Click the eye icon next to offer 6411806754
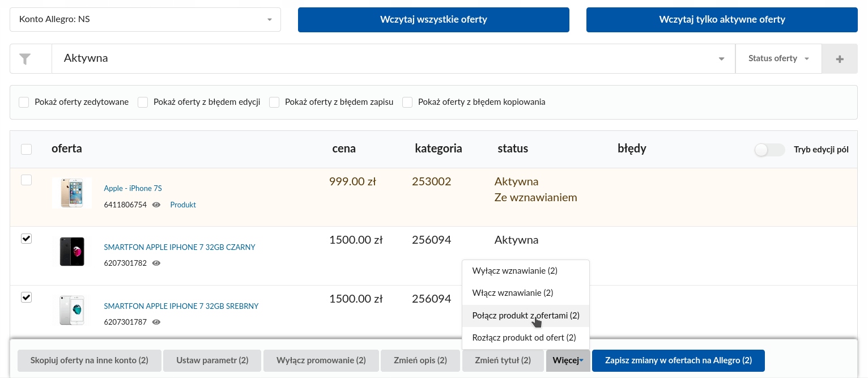 [x=156, y=205]
